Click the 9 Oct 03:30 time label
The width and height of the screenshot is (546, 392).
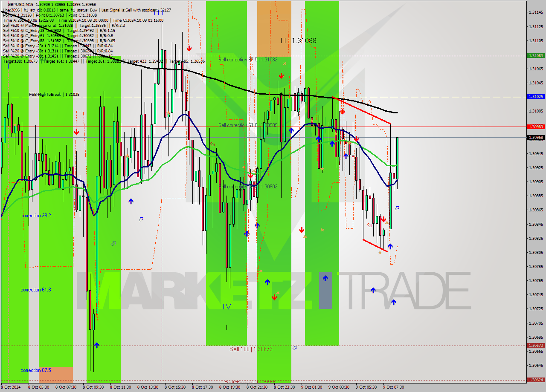339,387
